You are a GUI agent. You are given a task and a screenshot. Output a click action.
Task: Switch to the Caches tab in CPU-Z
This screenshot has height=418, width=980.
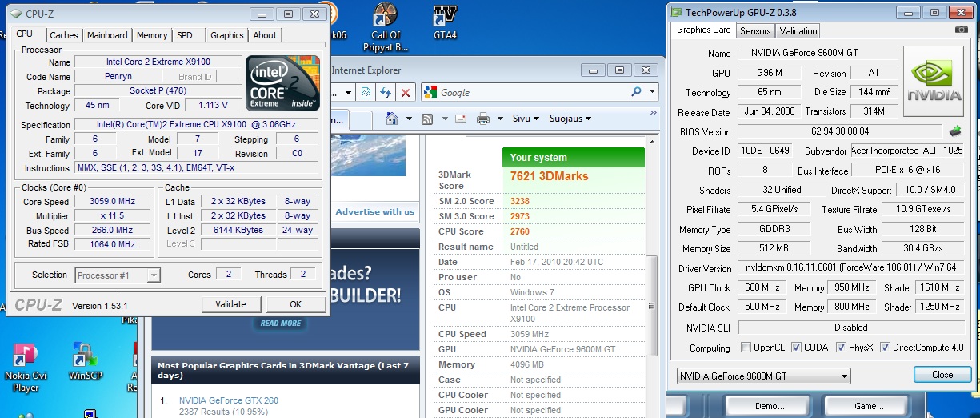pyautogui.click(x=64, y=35)
